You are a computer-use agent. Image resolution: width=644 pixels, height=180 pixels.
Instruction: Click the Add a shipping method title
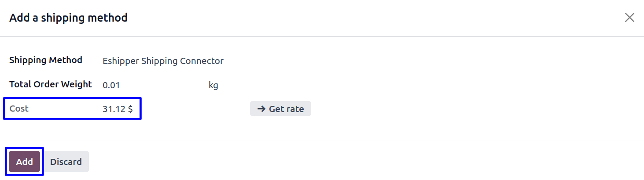(x=68, y=18)
